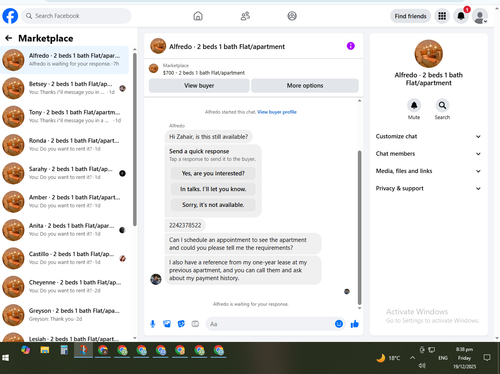Screen dimensions: 500x374
Task: Open the Friends icon in top navigation
Action: (245, 16)
